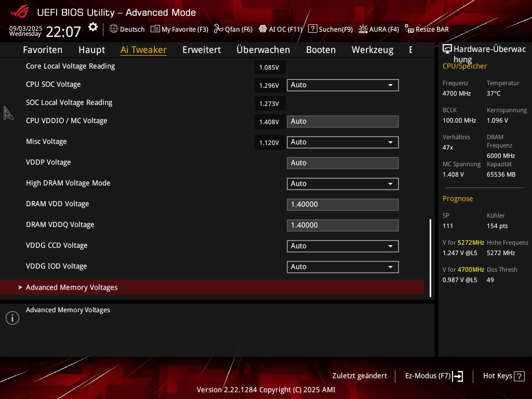
Task: Open the Hot Keys help
Action: [503, 376]
